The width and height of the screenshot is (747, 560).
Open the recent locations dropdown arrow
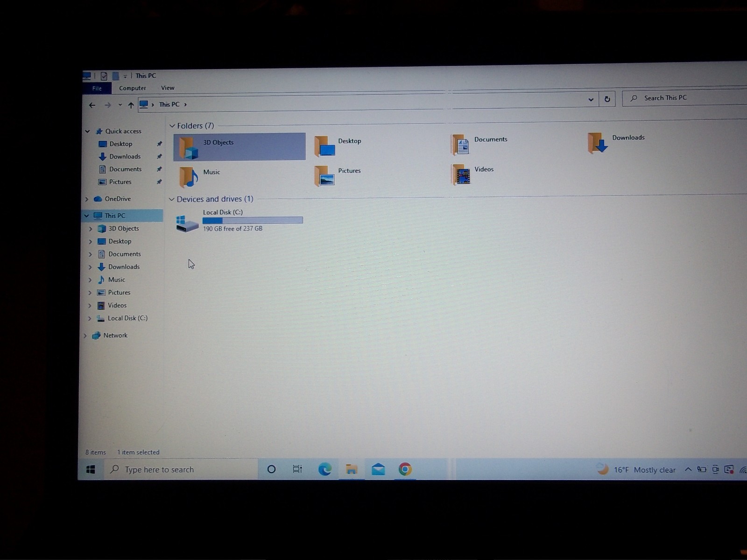120,105
